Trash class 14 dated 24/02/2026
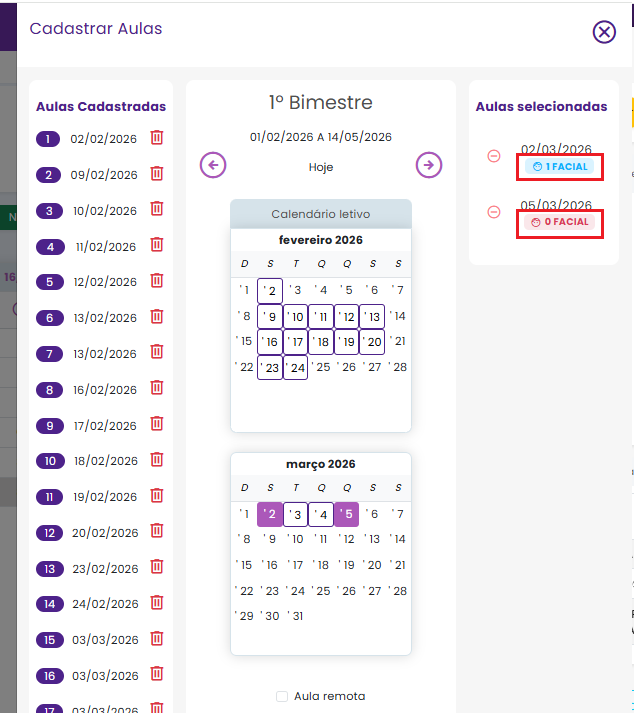 click(x=157, y=603)
